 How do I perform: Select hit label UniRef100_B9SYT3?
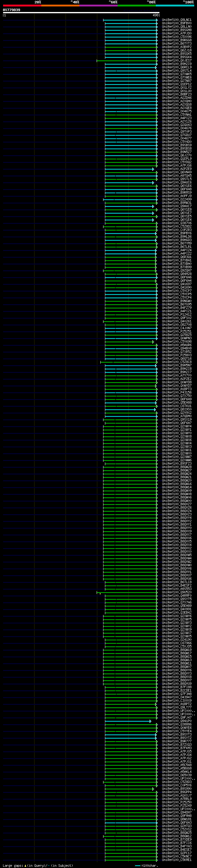[176, 735]
